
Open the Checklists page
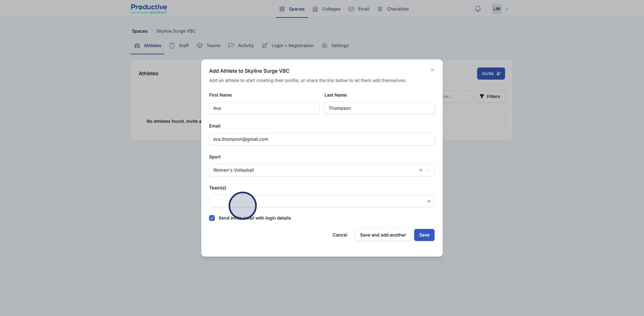pyautogui.click(x=393, y=9)
